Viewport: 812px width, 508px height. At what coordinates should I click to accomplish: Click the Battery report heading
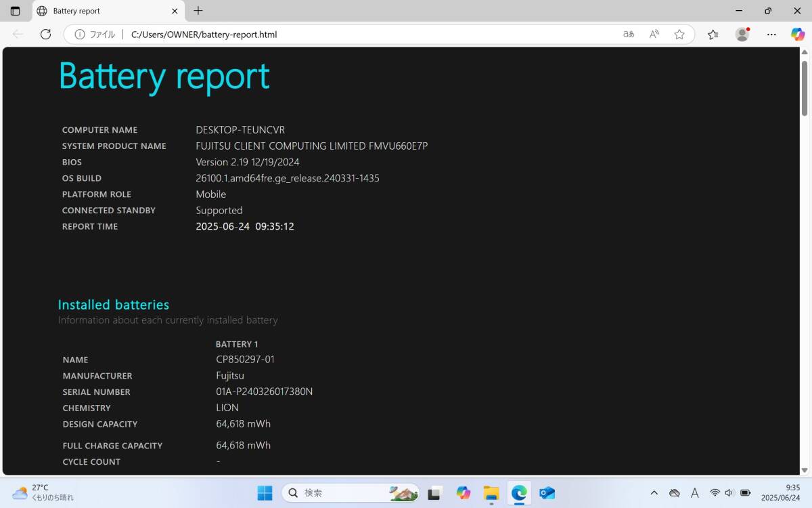point(164,76)
